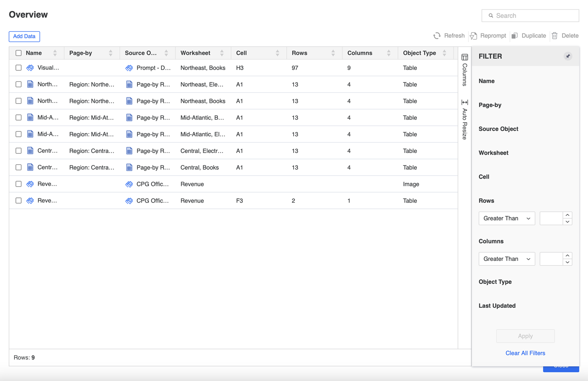This screenshot has height=381, width=588.
Task: Open Columns filter Greater Than dropdown
Action: tap(507, 259)
